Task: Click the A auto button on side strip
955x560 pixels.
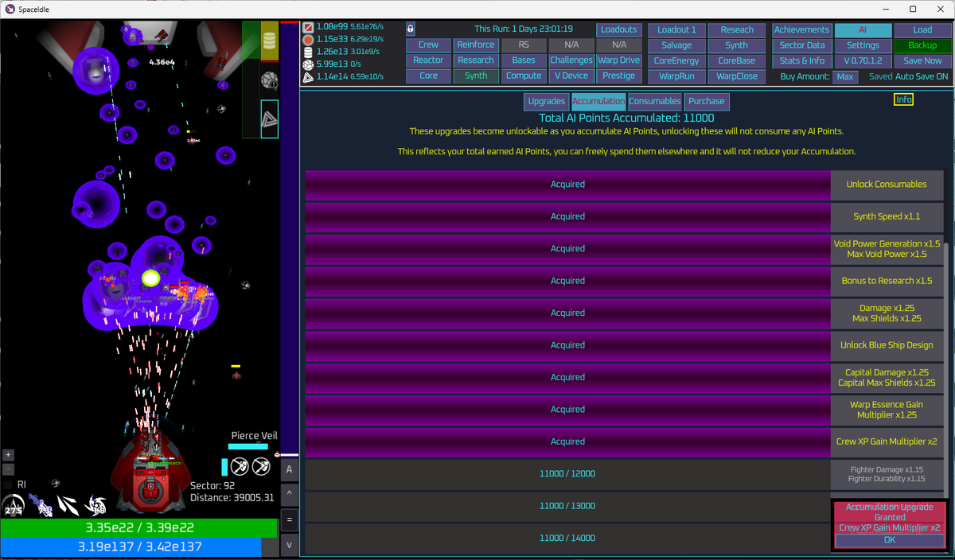Action: click(x=289, y=469)
